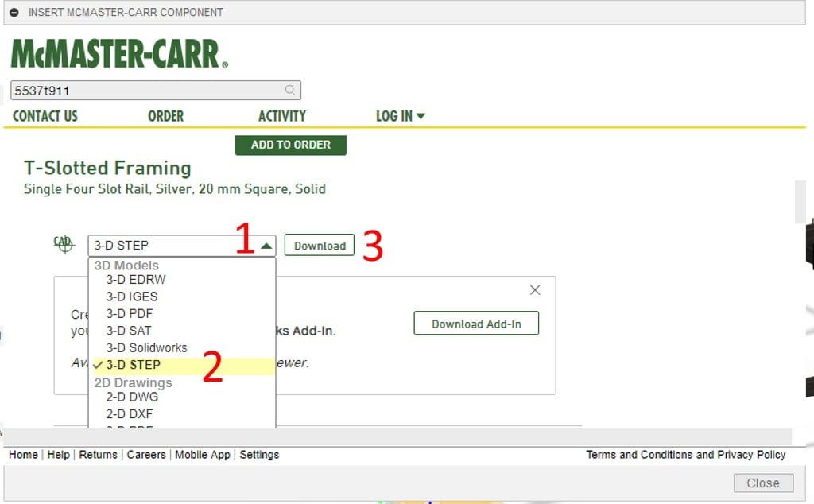This screenshot has height=504, width=814.
Task: Select 3-D EDRW format option
Action: (x=136, y=280)
